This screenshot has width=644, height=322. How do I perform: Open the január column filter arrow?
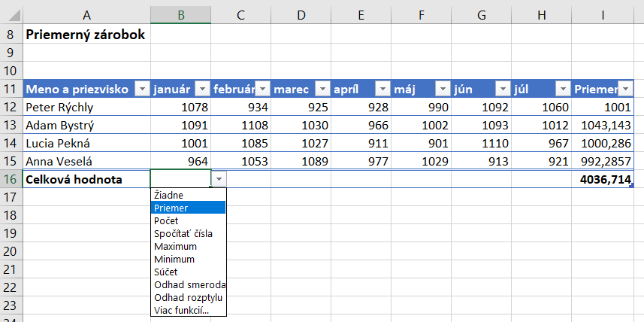(201, 89)
